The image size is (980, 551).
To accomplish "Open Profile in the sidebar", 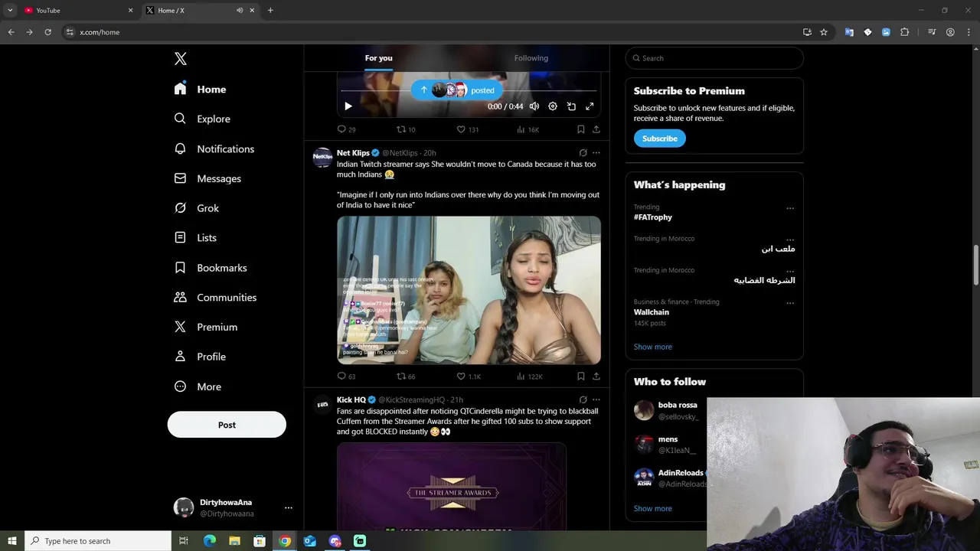I will click(x=200, y=357).
